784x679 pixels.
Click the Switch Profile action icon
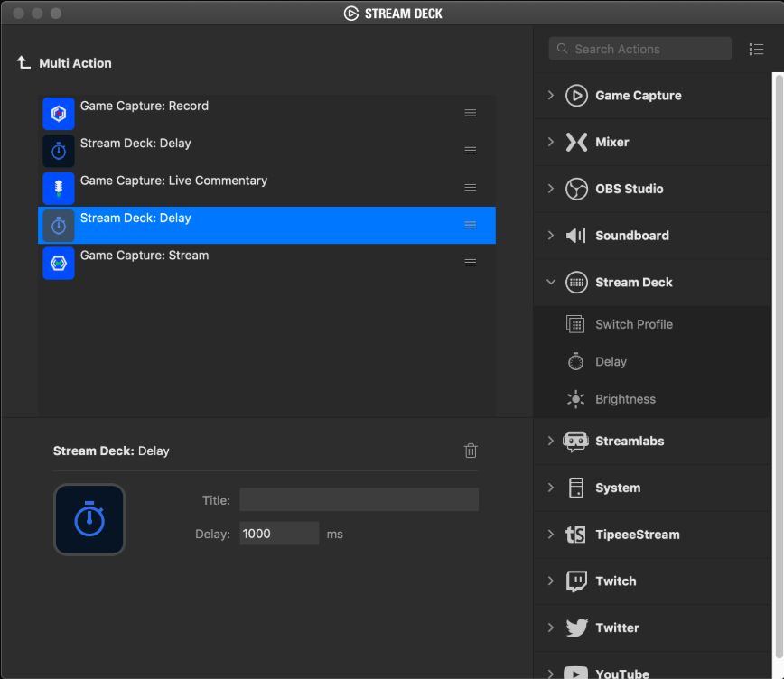coord(575,324)
